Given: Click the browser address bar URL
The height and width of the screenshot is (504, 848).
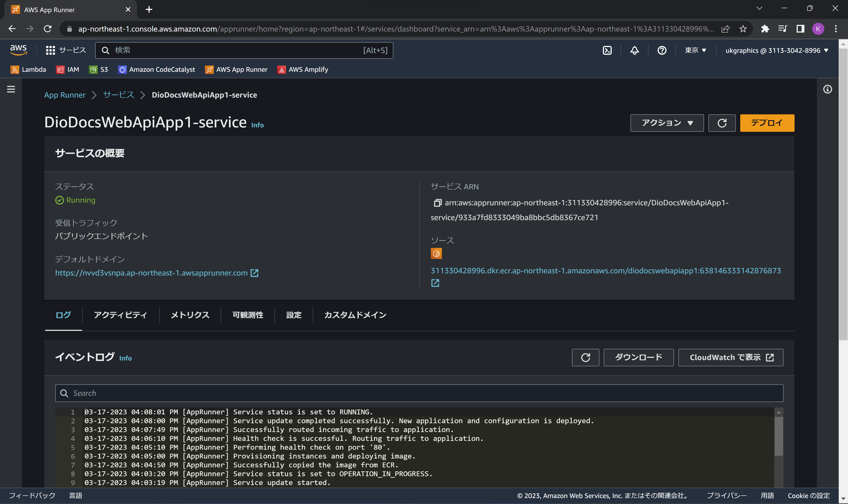Looking at the screenshot, I should (x=396, y=29).
